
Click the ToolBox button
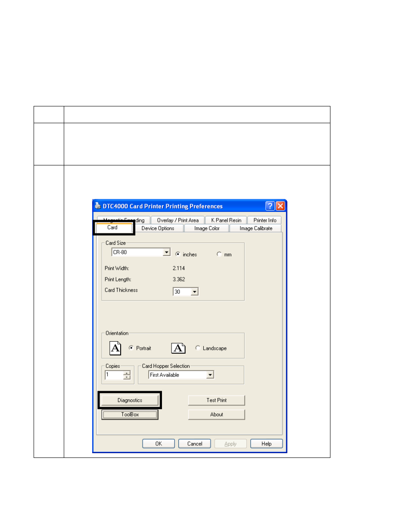pyautogui.click(x=130, y=414)
